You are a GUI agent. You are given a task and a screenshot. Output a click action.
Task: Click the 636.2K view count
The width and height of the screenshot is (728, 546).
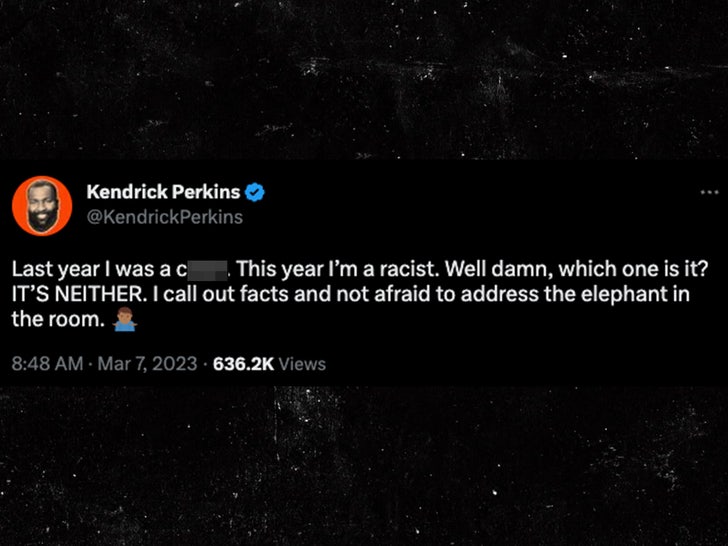point(244,364)
